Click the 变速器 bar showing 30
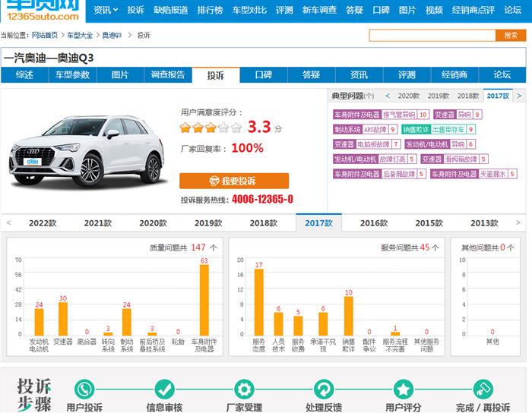Viewport: 532px width, 413px height. [63, 319]
